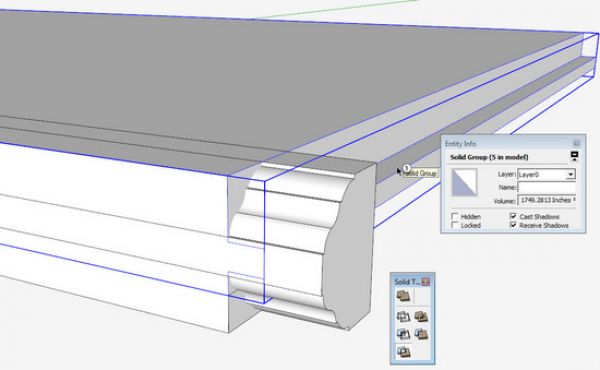The image size is (600, 370).
Task: Click the Layer dropdown arrow
Action: pyautogui.click(x=570, y=174)
